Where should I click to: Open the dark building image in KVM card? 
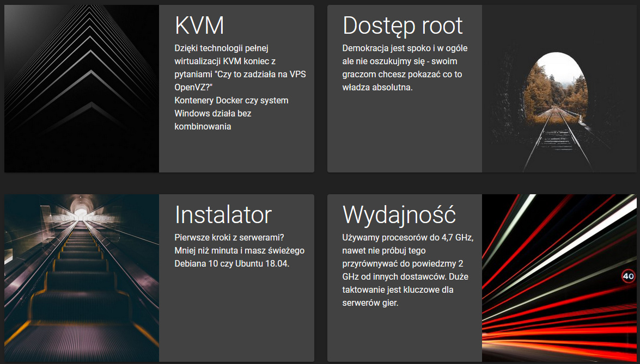[82, 89]
